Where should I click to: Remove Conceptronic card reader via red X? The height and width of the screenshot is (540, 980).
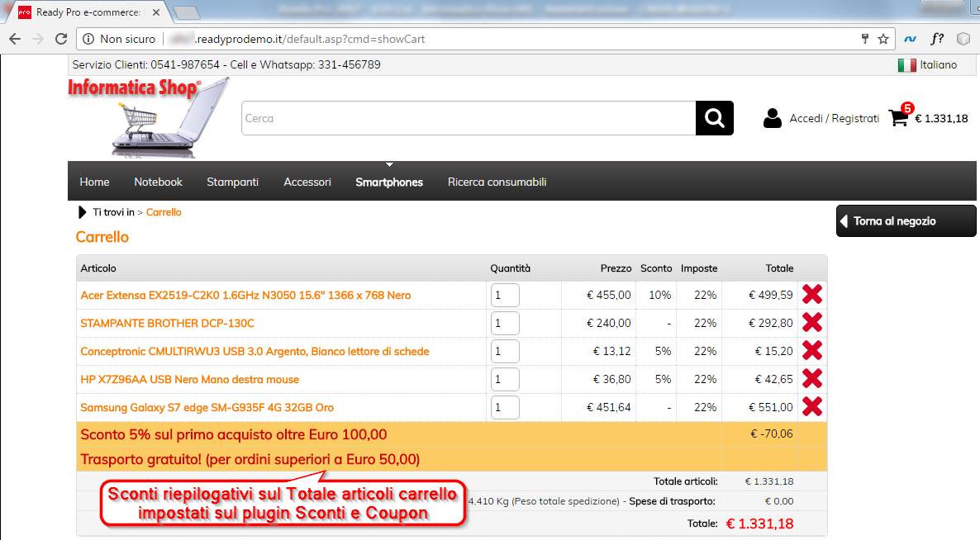click(x=812, y=350)
